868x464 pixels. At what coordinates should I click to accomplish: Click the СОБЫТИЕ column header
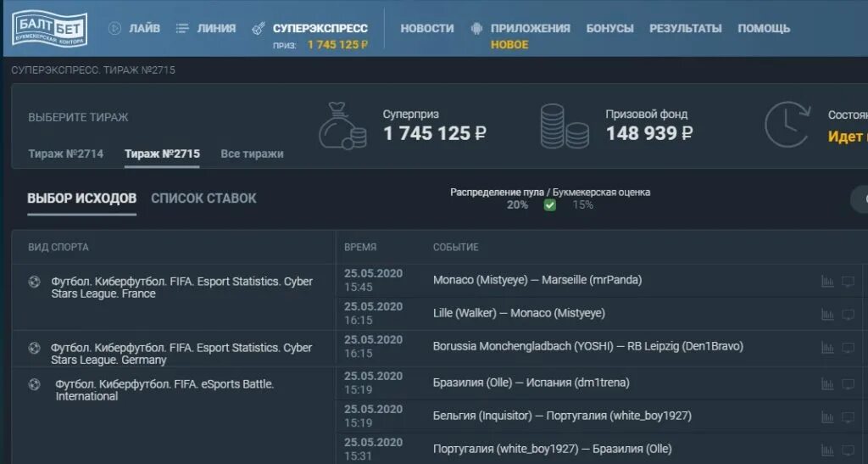coord(455,248)
